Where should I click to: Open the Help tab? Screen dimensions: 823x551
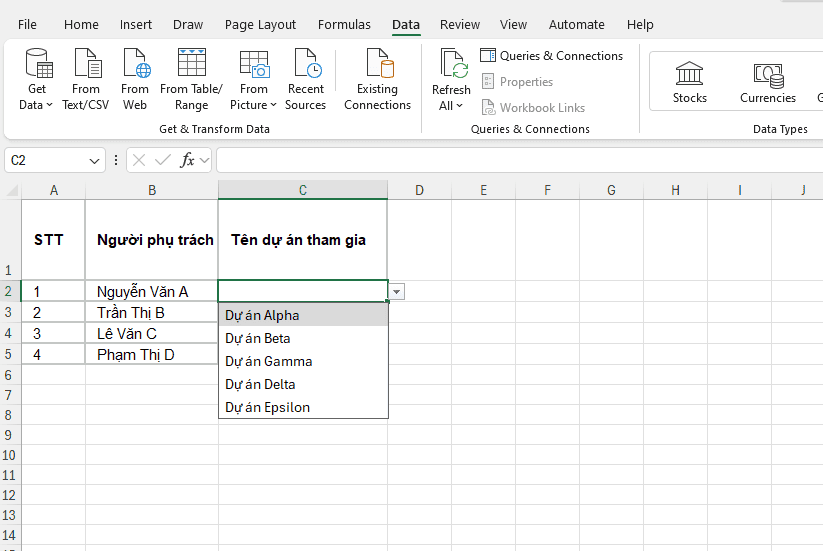pos(640,25)
